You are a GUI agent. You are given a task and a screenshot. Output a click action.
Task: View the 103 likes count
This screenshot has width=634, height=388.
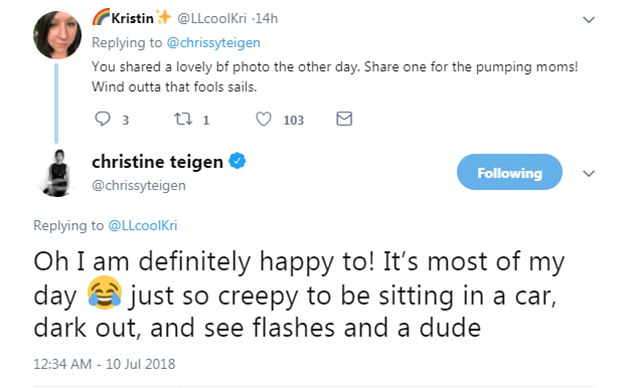point(294,120)
